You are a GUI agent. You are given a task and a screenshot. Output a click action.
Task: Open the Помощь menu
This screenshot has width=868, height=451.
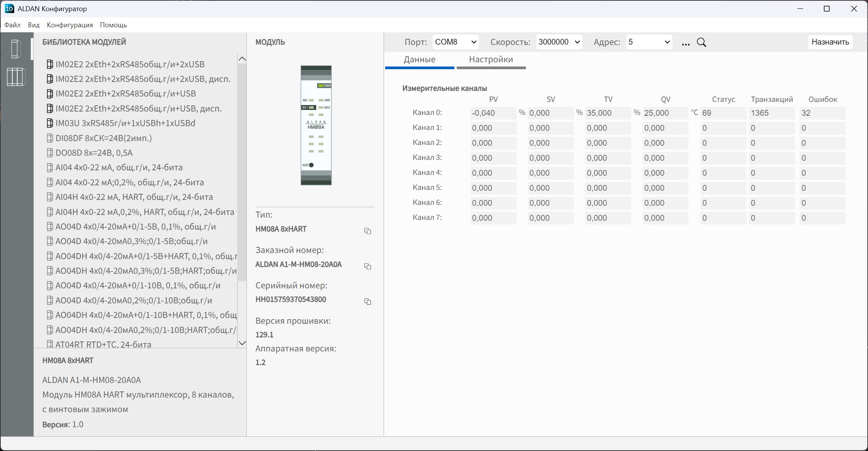pos(113,25)
